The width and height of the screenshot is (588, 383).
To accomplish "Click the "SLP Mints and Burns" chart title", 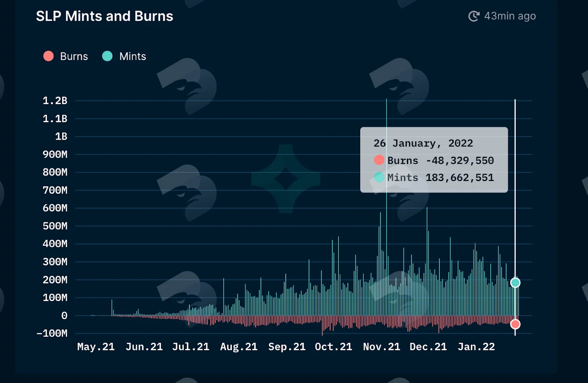I will click(x=105, y=16).
